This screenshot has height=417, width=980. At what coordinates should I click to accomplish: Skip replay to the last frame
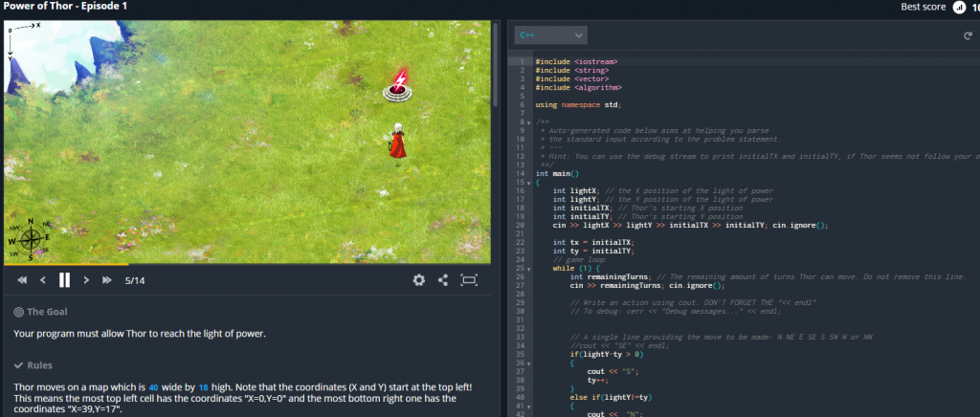(107, 280)
